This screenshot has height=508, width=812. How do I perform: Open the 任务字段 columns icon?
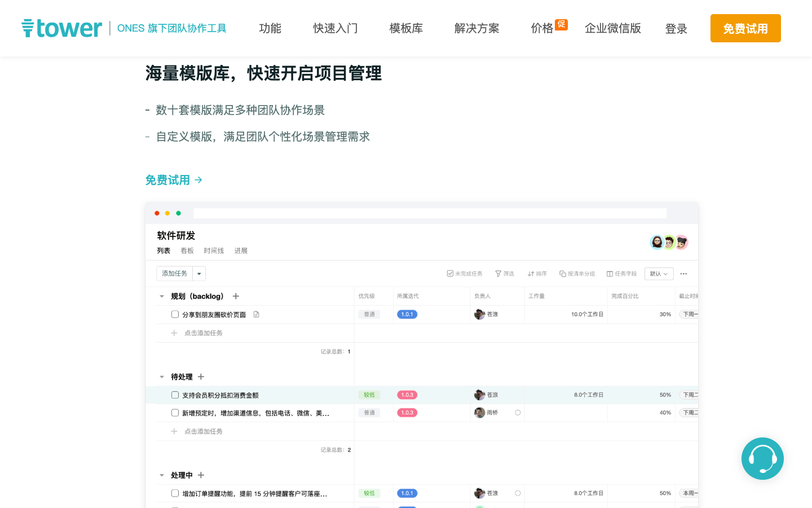click(x=610, y=274)
